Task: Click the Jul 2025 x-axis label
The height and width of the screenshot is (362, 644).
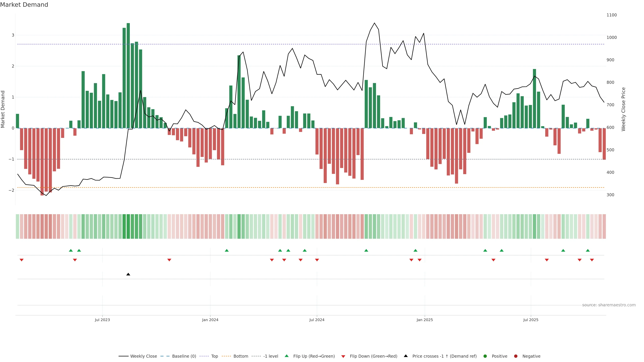Action: point(530,320)
